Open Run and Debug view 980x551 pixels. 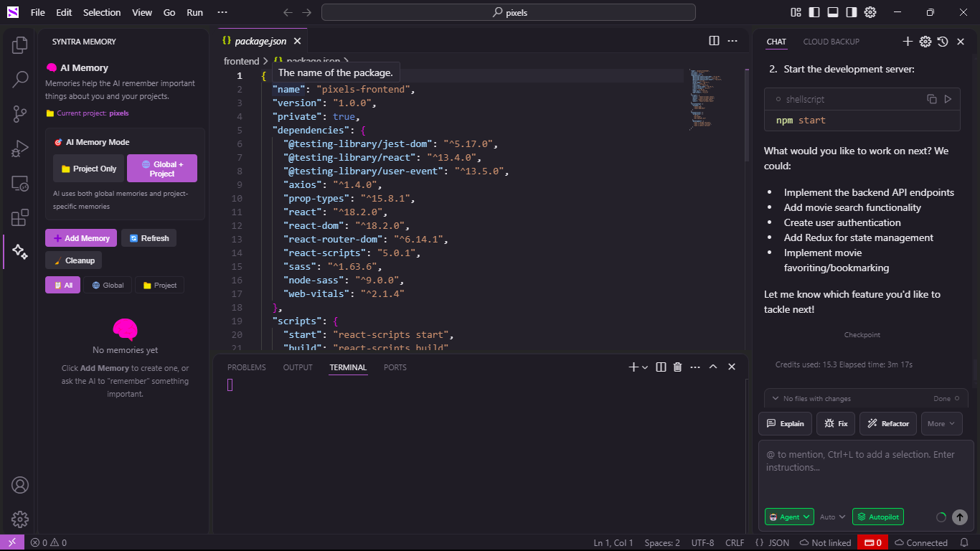pyautogui.click(x=20, y=149)
